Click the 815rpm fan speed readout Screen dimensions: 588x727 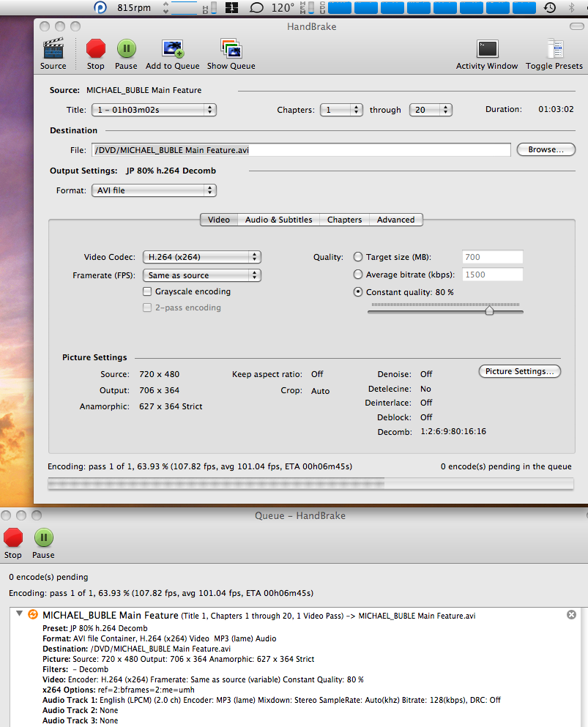click(x=134, y=7)
